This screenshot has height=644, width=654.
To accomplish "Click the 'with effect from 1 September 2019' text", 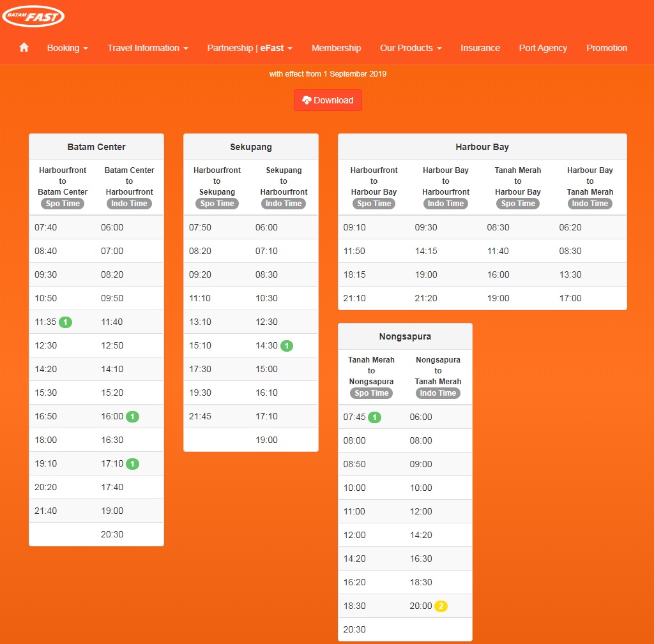I will tap(328, 74).
